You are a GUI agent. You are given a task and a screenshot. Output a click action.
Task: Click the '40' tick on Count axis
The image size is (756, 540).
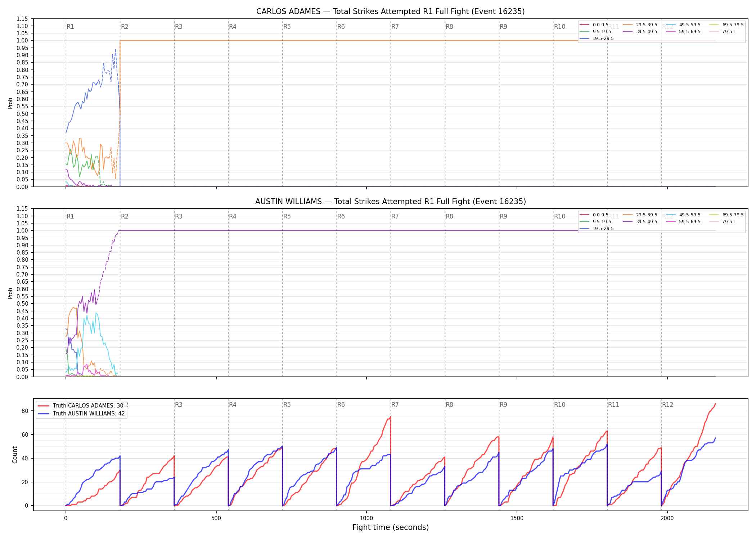click(x=25, y=458)
